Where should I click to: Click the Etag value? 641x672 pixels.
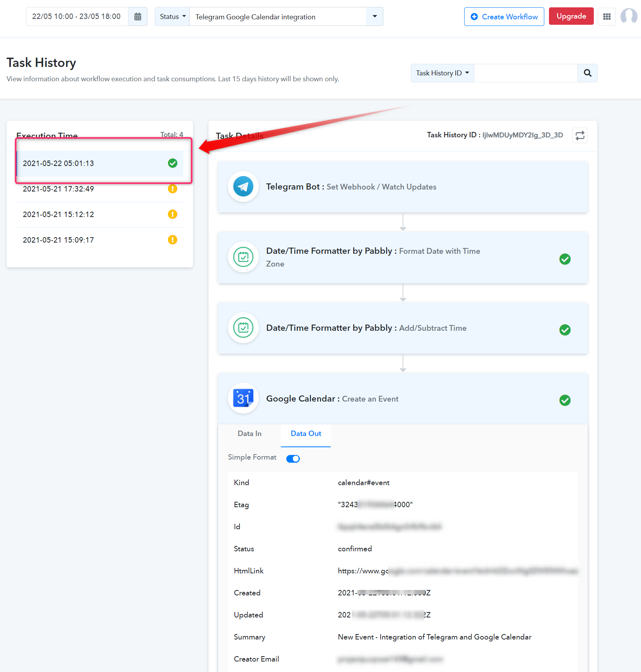tap(375, 504)
